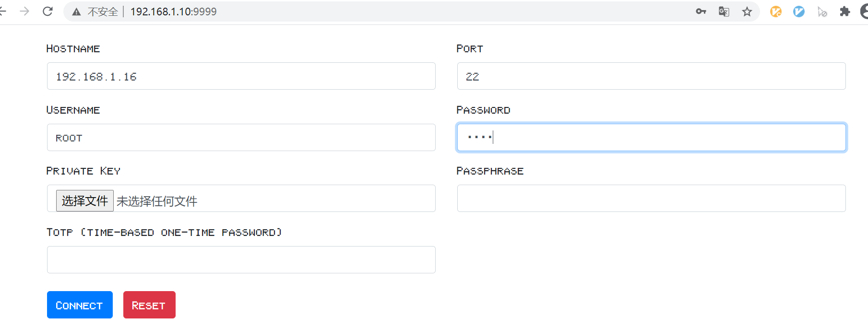Click the address bar URL text
Viewport: 868px width, 329px height.
click(x=174, y=12)
